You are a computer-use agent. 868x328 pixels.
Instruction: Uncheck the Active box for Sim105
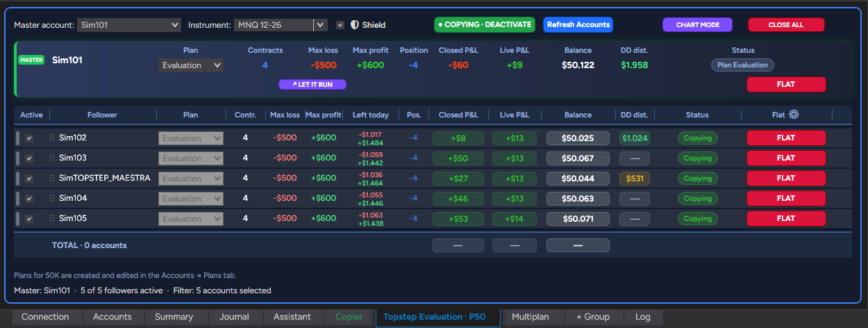pyautogui.click(x=29, y=219)
